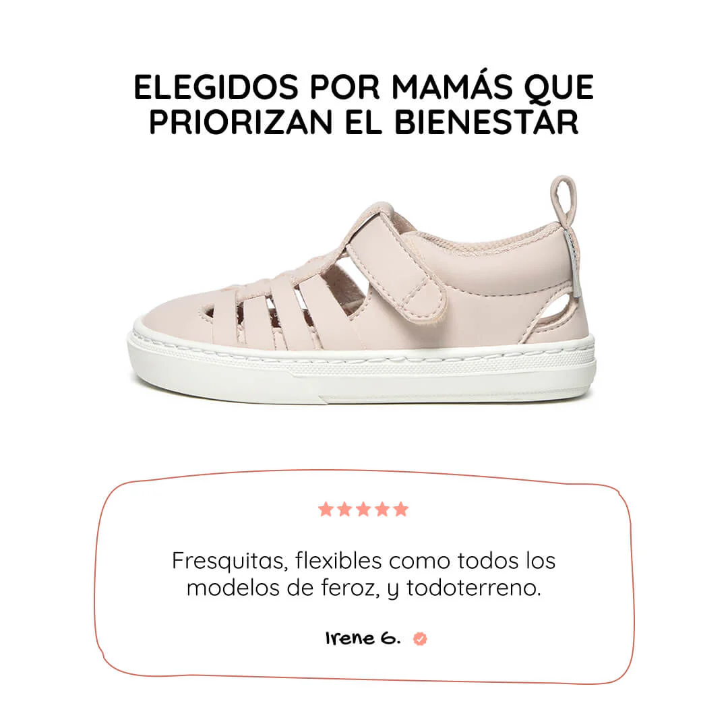
Task: Select reviewer name Irene G.
Action: (x=363, y=638)
